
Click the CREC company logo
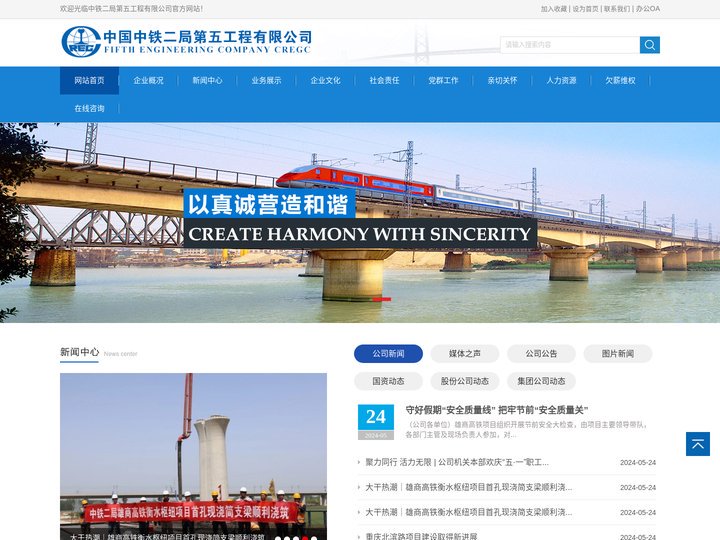pyautogui.click(x=186, y=41)
